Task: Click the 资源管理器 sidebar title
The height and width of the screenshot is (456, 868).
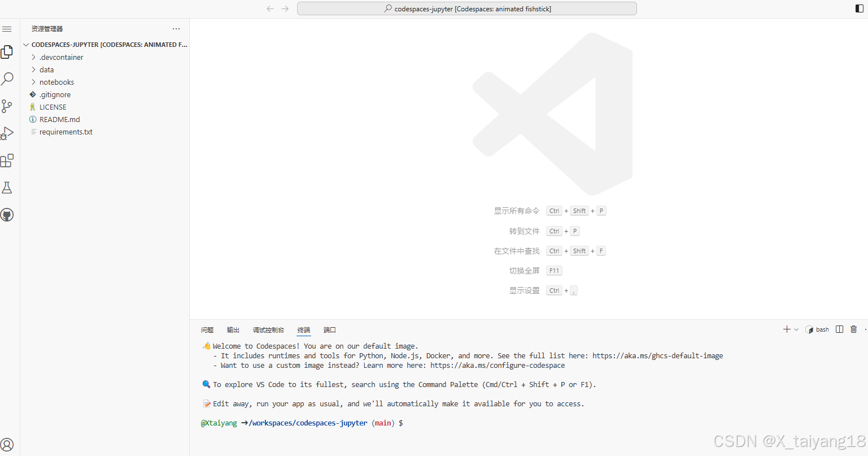Action: [47, 29]
